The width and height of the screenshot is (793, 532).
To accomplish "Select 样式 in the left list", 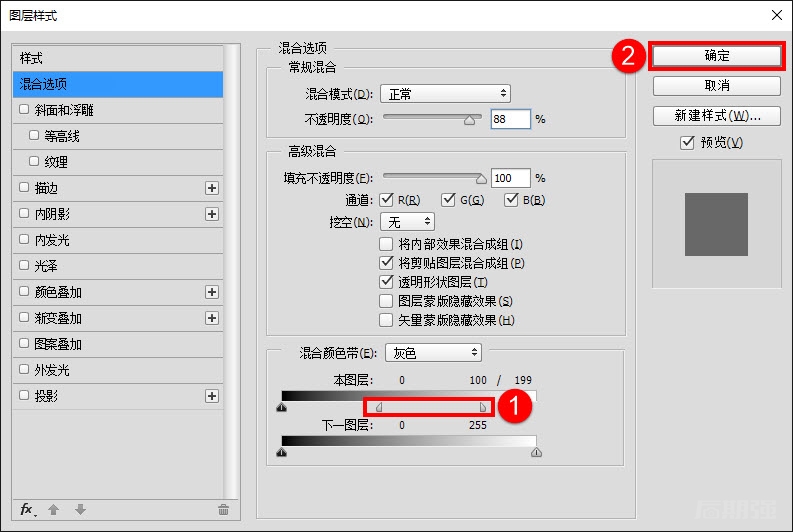I will [118, 58].
